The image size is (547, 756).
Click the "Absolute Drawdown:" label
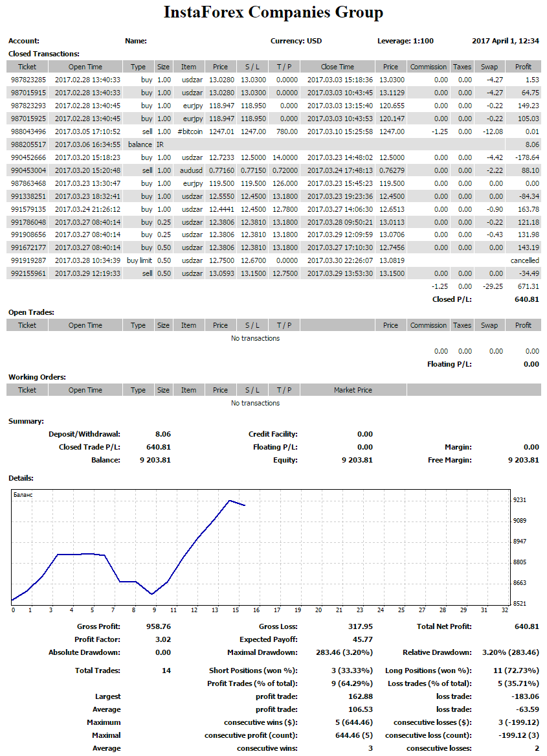coord(84,653)
